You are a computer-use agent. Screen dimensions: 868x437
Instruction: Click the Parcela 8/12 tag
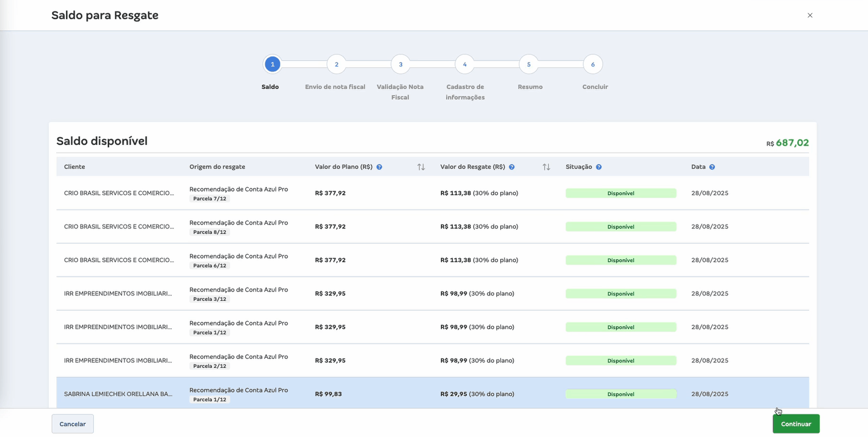[x=210, y=232]
